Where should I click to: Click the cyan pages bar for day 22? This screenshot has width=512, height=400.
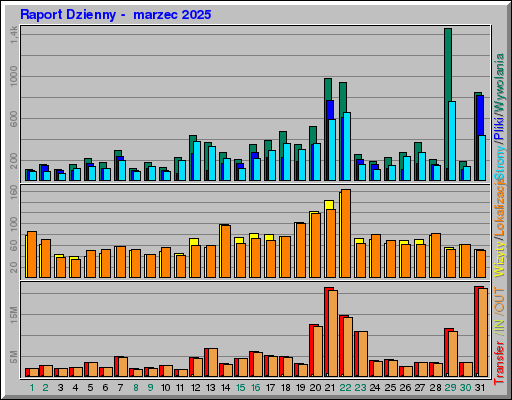347,147
